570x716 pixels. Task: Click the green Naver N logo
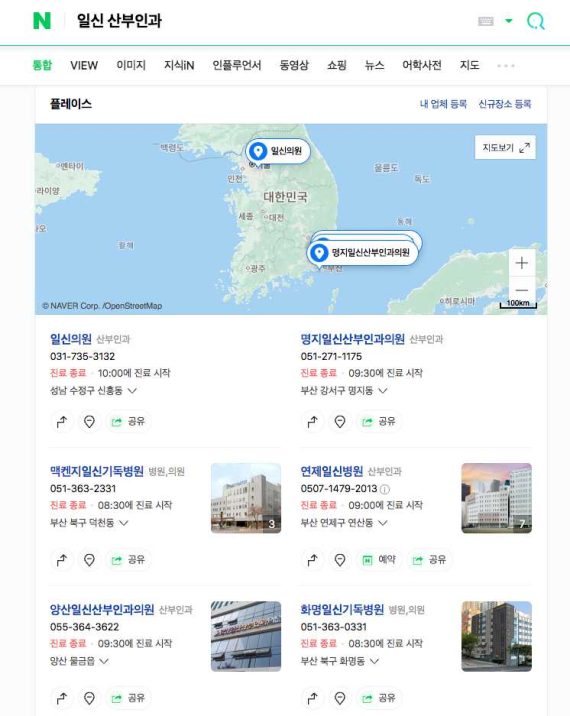[42, 21]
